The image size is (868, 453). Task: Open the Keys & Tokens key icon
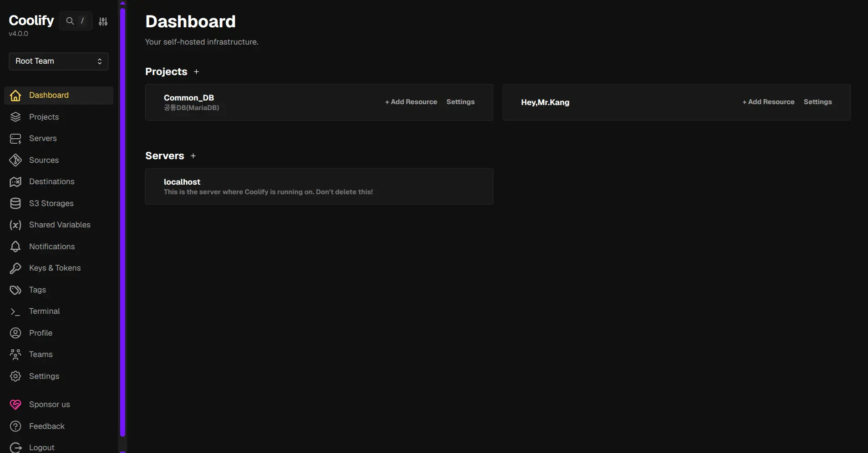click(x=15, y=268)
